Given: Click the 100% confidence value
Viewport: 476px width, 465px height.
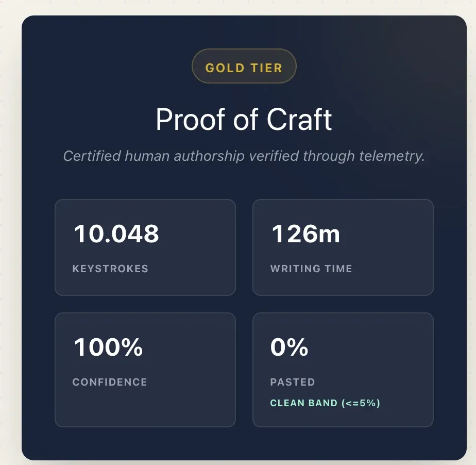Looking at the screenshot, I should click(x=108, y=347).
